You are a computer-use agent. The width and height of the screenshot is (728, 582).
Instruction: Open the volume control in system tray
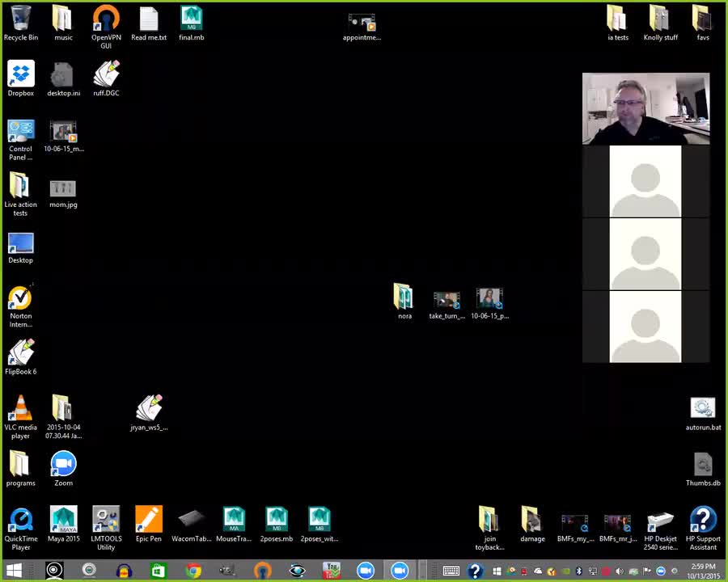click(x=620, y=571)
